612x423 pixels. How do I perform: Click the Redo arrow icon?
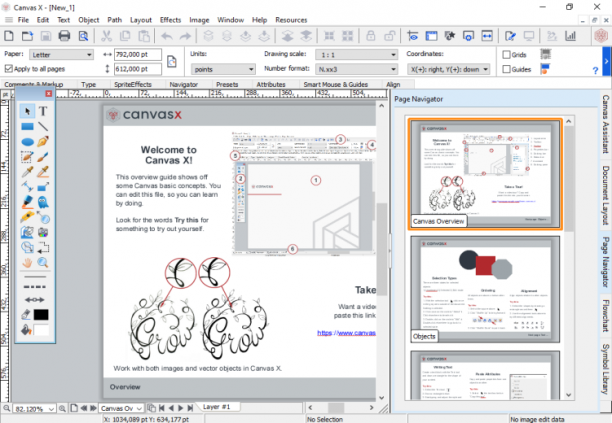[x=185, y=36]
